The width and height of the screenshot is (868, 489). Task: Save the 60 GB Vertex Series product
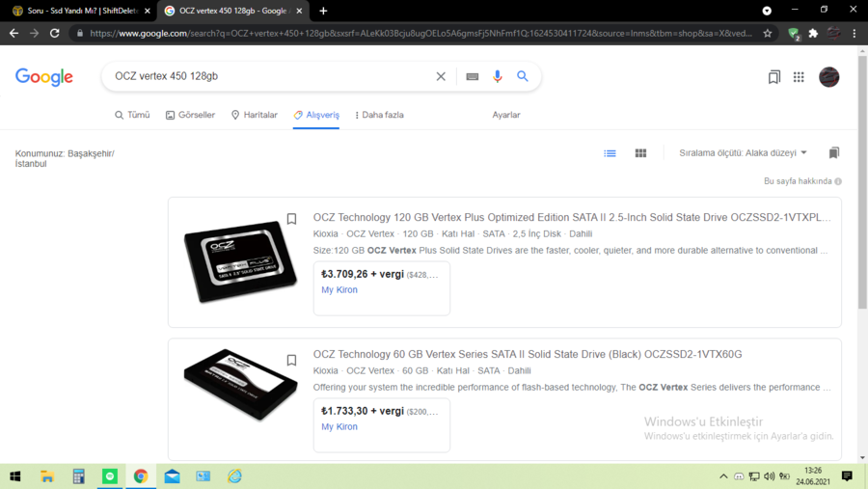[291, 360]
